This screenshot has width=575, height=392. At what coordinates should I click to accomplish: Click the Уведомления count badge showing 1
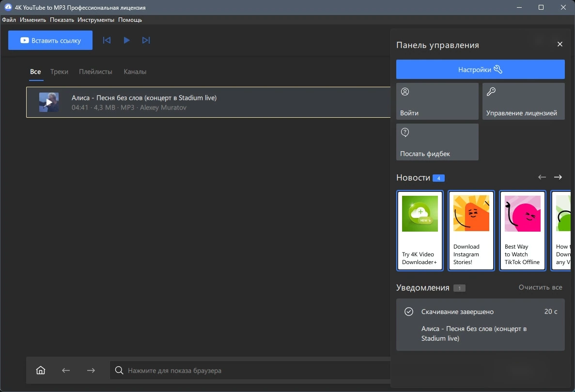pyautogui.click(x=459, y=288)
